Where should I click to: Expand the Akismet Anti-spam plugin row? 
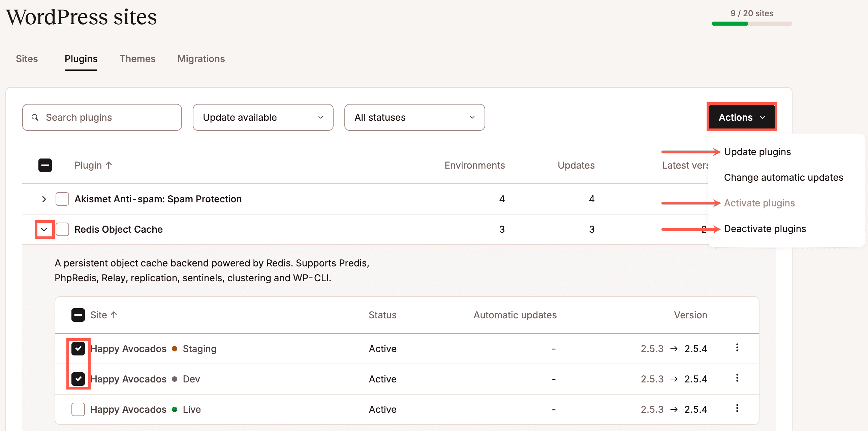[x=43, y=199]
